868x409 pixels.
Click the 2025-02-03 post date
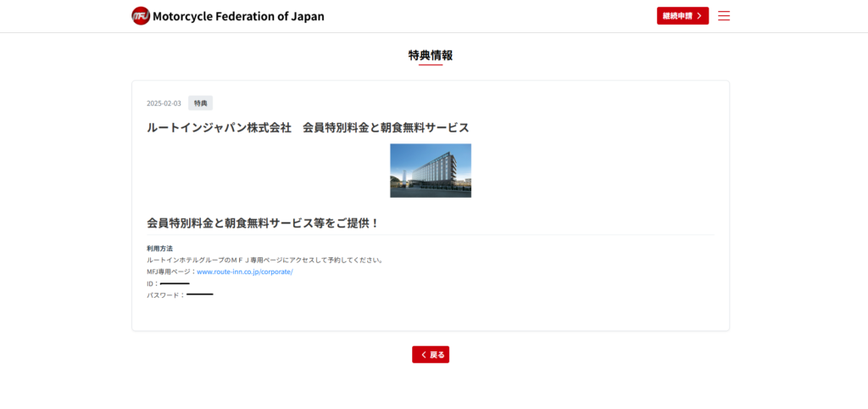pyautogui.click(x=164, y=104)
